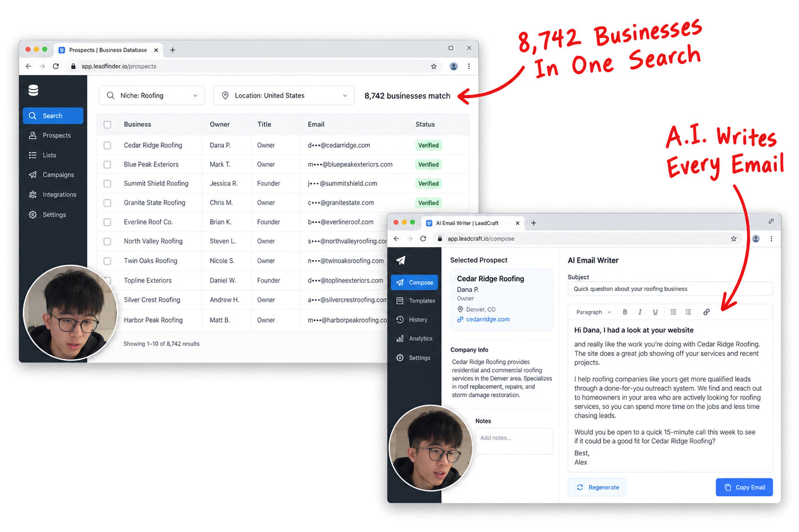This screenshot has height=532, width=799.
Task: Tick the Summit Shield Roofing checkbox
Action: (107, 184)
